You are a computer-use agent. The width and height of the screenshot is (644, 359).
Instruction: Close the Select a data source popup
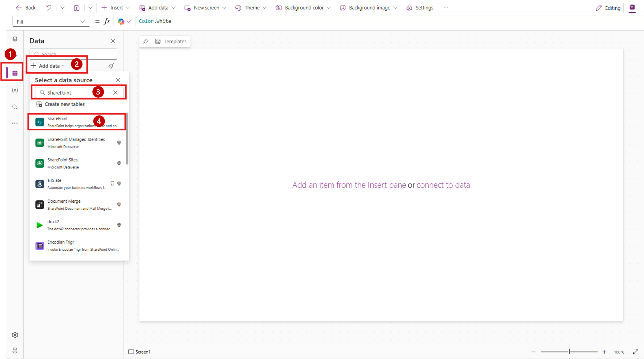118,80
